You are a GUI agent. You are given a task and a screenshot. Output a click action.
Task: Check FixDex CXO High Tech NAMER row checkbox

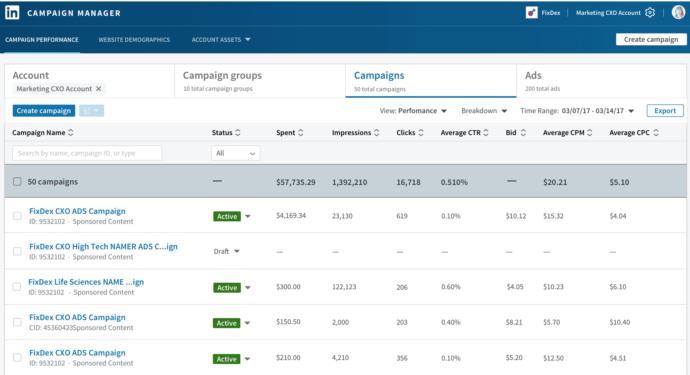click(x=17, y=251)
